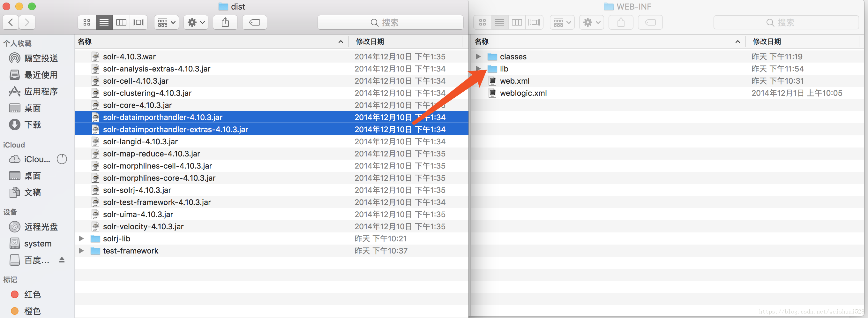Sort dist window by Name (名称) column

pos(212,42)
